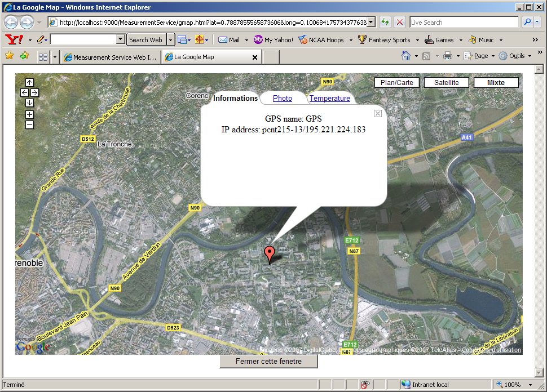This screenshot has height=392, width=547.
Task: Expand the Yahoo search box dropdown
Action: tap(120, 39)
